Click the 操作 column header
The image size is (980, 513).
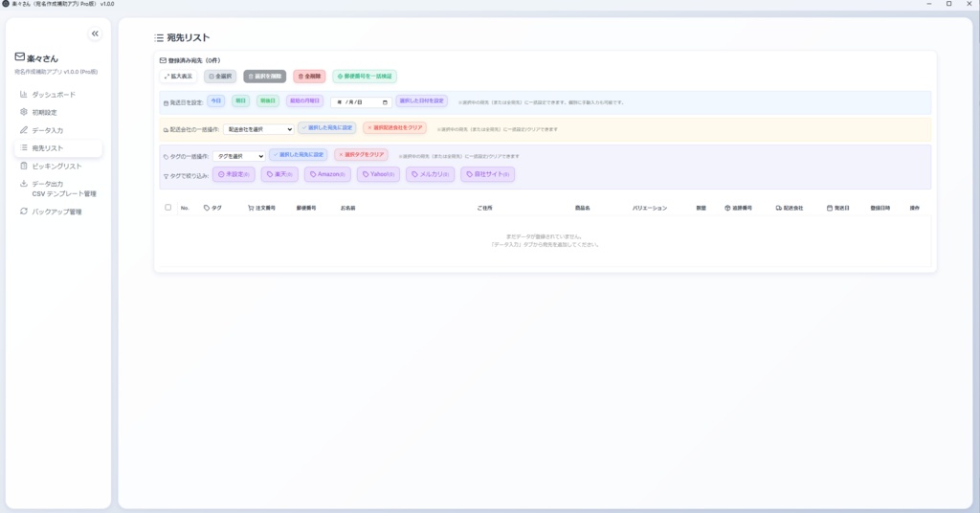click(x=914, y=208)
